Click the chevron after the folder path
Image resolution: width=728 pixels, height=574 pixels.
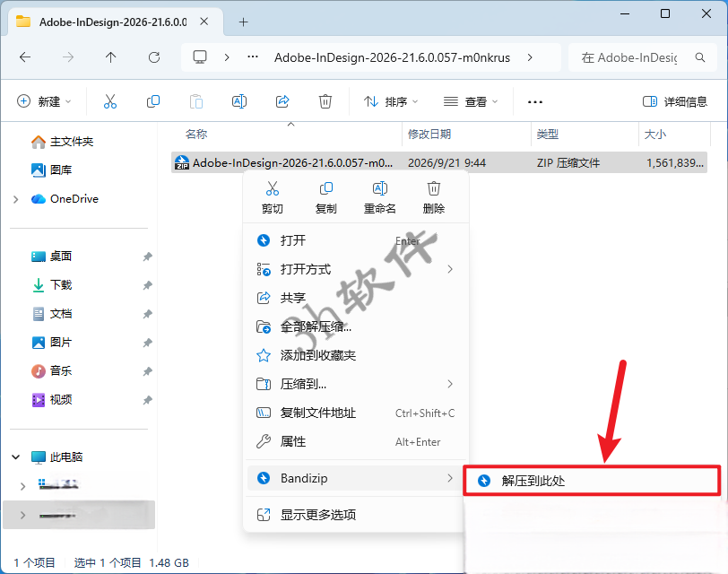click(530, 57)
